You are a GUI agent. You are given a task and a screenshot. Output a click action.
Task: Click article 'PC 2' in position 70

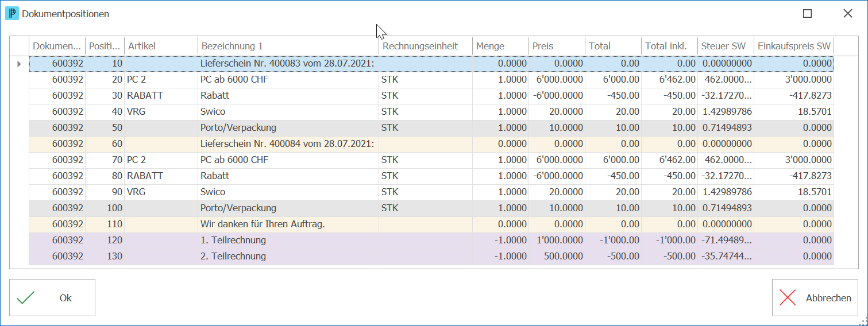click(137, 160)
